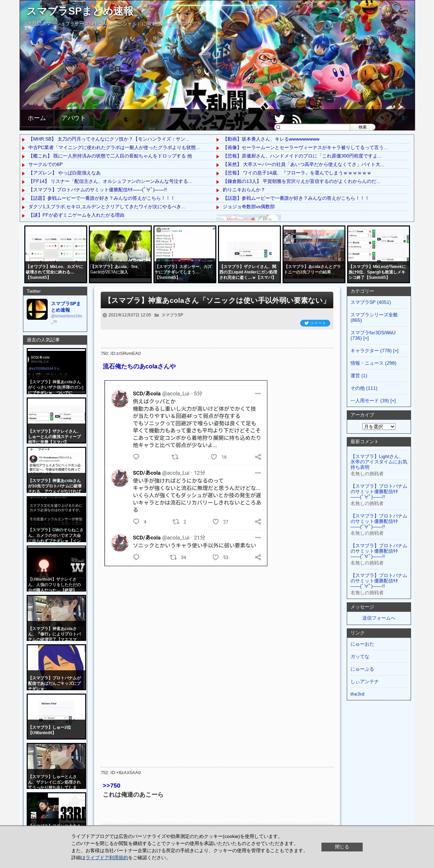Open 送信フォームへ message link
Image resolution: width=434 pixels, height=868 pixels.
(x=379, y=618)
